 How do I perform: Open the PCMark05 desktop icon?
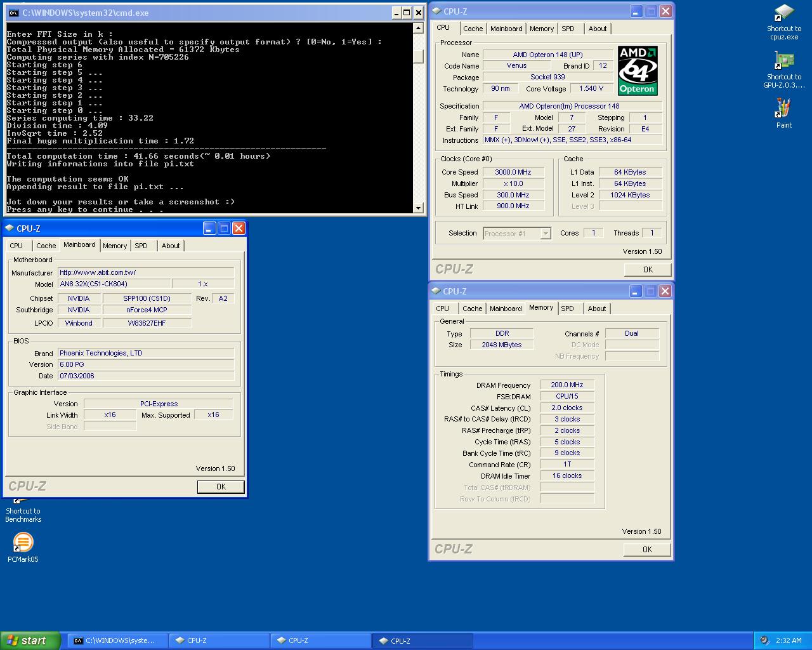click(23, 547)
